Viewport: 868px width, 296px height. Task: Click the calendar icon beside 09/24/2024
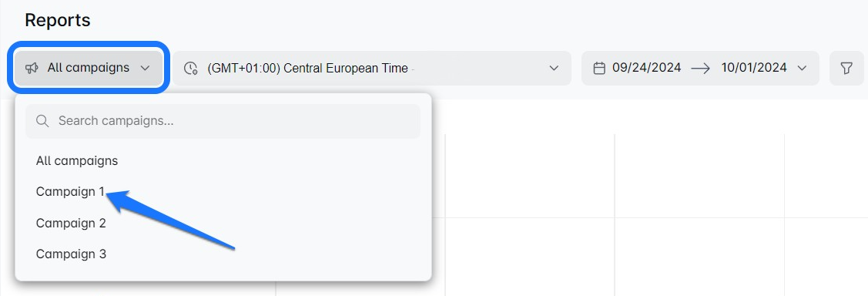pyautogui.click(x=599, y=68)
